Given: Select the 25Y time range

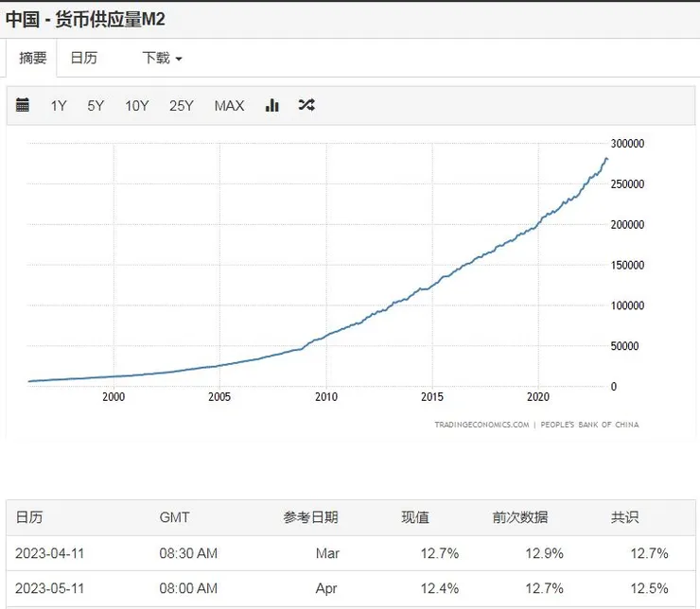Looking at the screenshot, I should [x=182, y=106].
